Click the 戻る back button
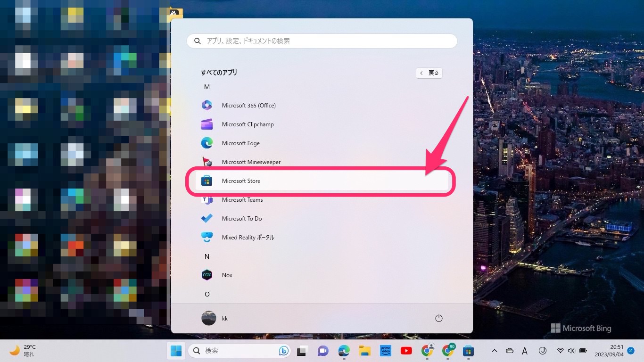The width and height of the screenshot is (644, 362). [429, 73]
